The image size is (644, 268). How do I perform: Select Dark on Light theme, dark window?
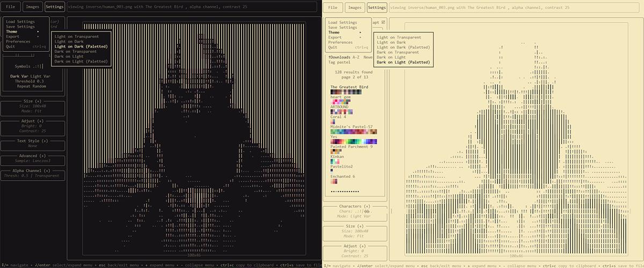[69, 56]
